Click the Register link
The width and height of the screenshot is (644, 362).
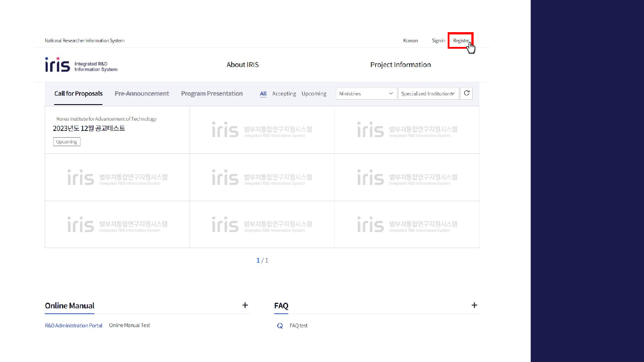click(461, 41)
